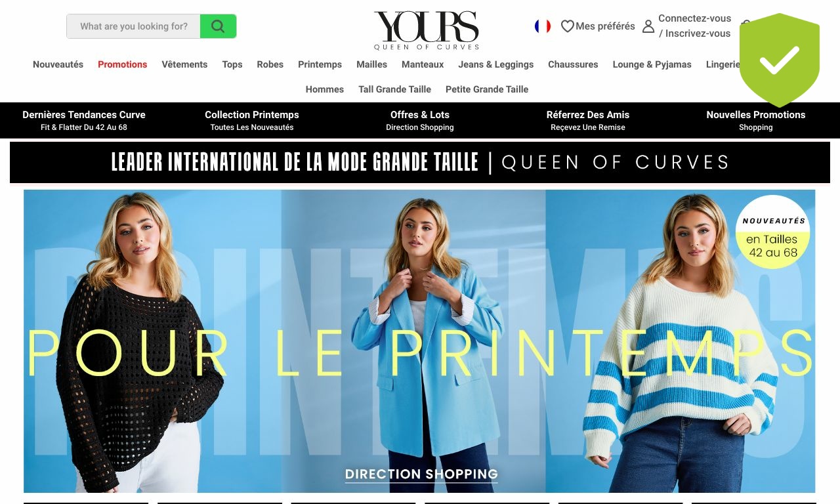This screenshot has width=840, height=504.
Task: Click the Yours Queen of Curves logo
Action: 427,30
